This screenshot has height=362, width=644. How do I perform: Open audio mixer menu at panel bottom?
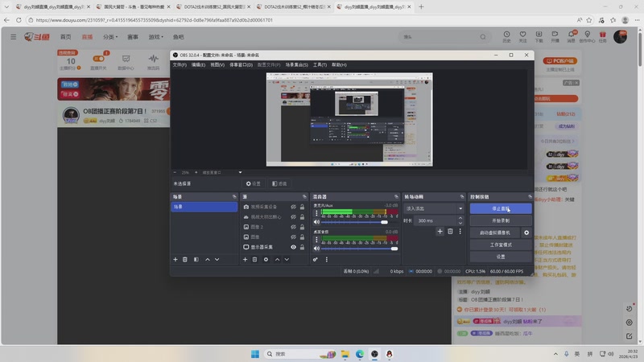coord(327,259)
